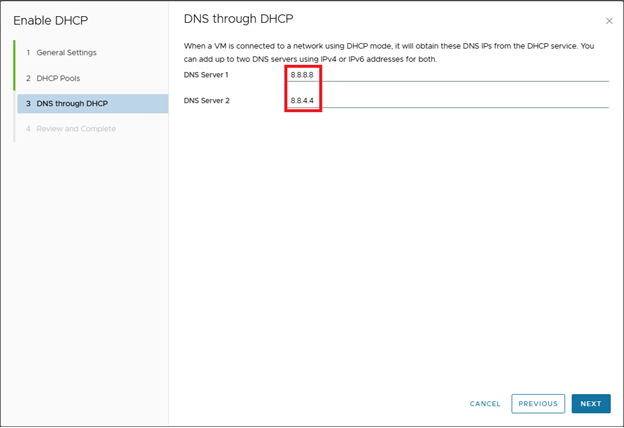Proceed with the NEXT button
Viewport: 624px width, 428px height.
[590, 404]
